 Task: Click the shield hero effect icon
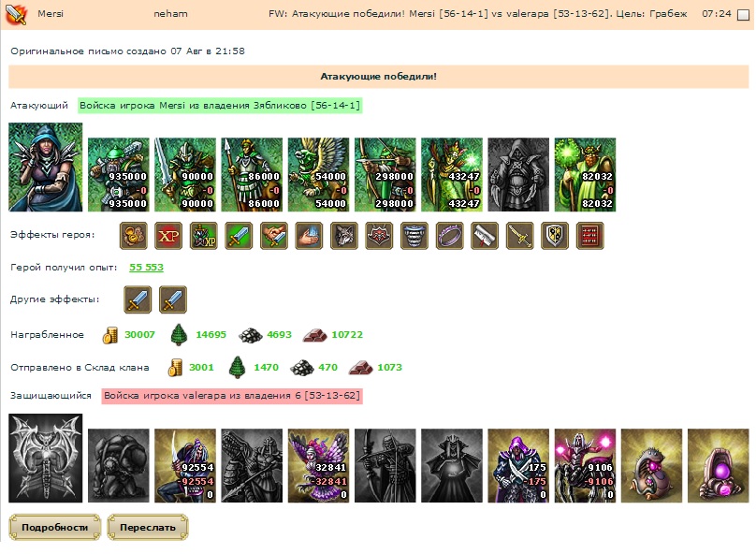click(x=555, y=236)
